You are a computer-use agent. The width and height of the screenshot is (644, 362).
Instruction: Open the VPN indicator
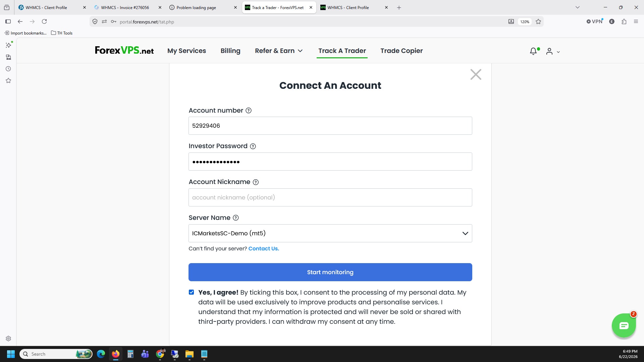tap(595, 21)
